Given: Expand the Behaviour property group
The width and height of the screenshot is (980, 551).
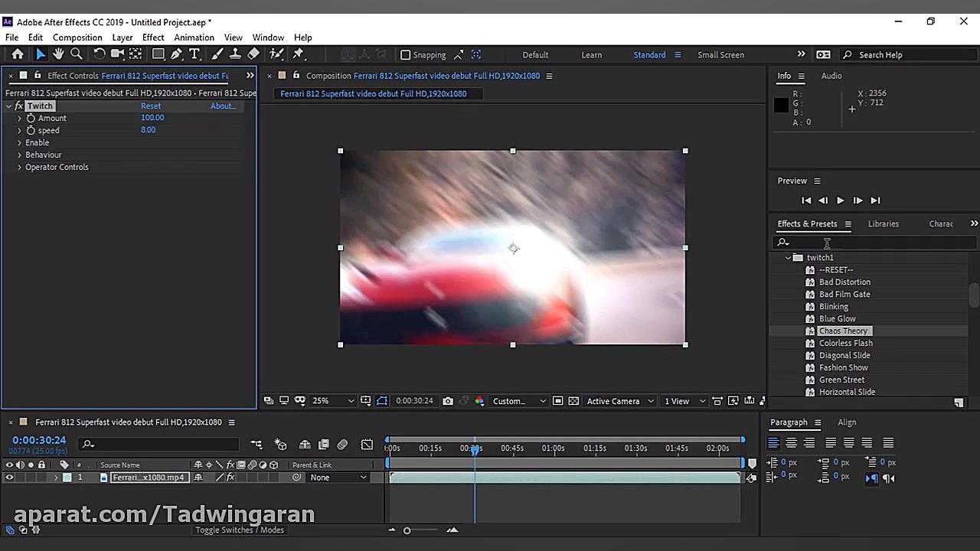Looking at the screenshot, I should point(19,155).
